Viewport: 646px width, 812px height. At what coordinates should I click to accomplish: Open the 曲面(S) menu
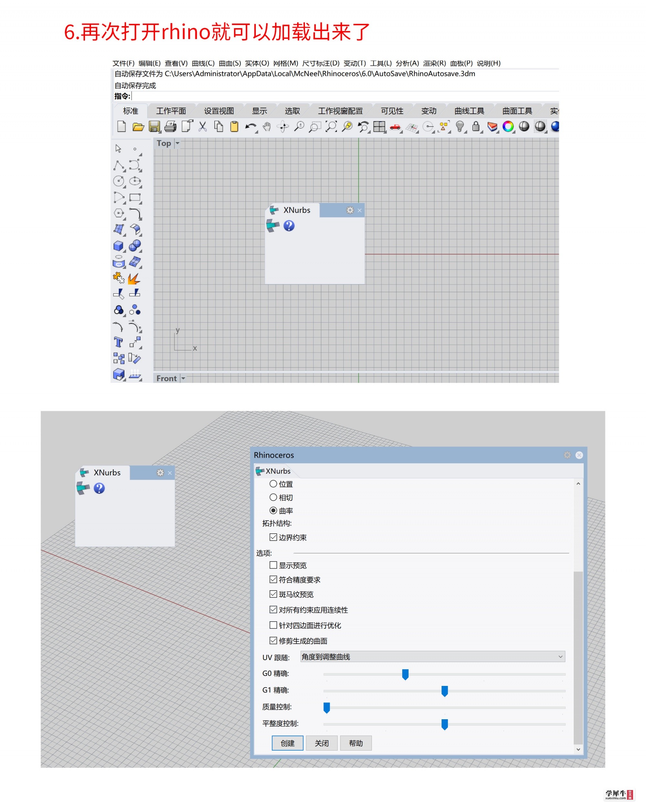pos(230,63)
